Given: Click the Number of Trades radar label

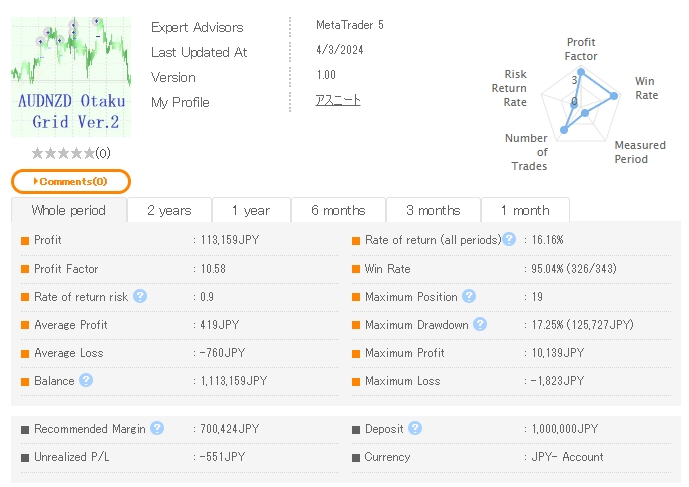Looking at the screenshot, I should pos(526,152).
